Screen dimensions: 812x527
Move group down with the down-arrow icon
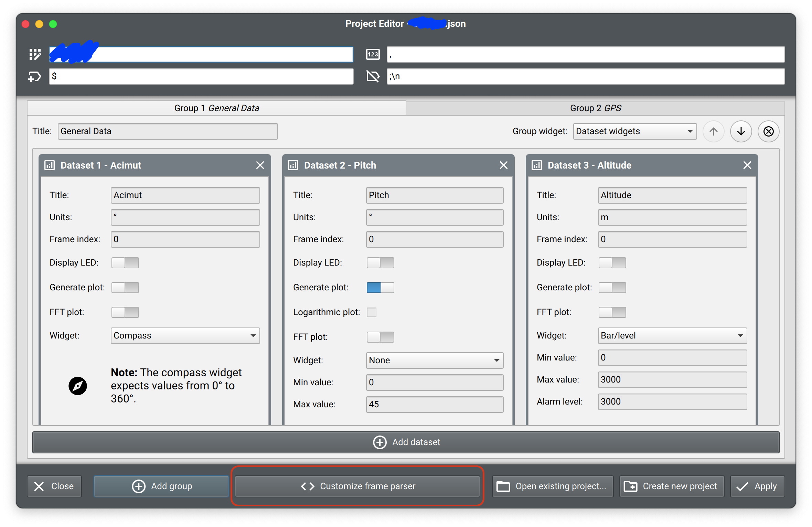741,131
